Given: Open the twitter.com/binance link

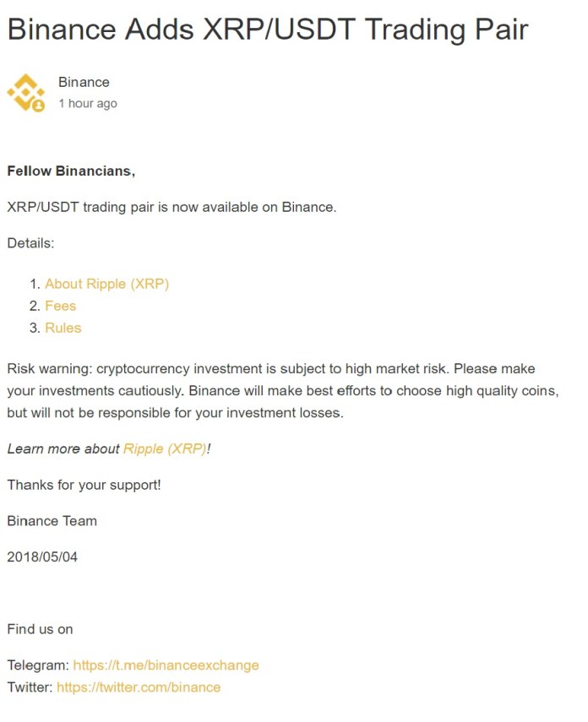Looking at the screenshot, I should tap(139, 687).
